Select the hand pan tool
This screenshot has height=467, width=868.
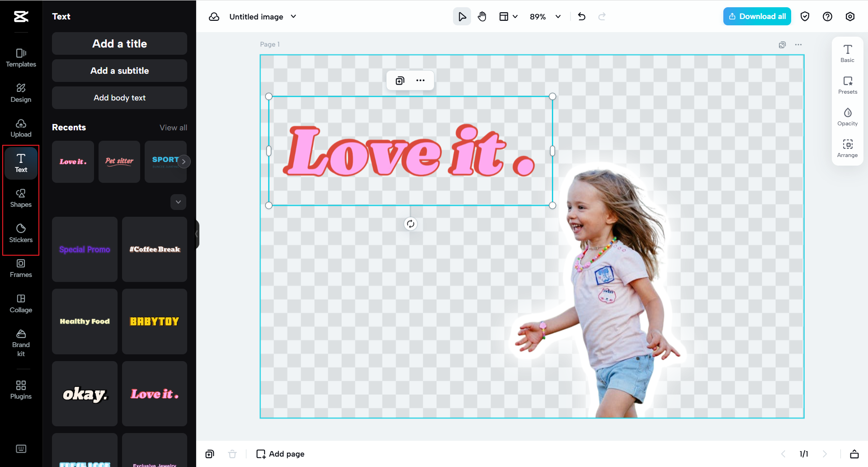click(x=482, y=17)
